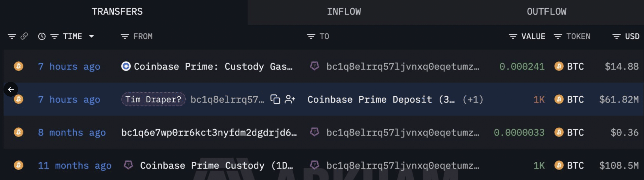
Task: Open the TRANSFERS tab
Action: coord(117,12)
